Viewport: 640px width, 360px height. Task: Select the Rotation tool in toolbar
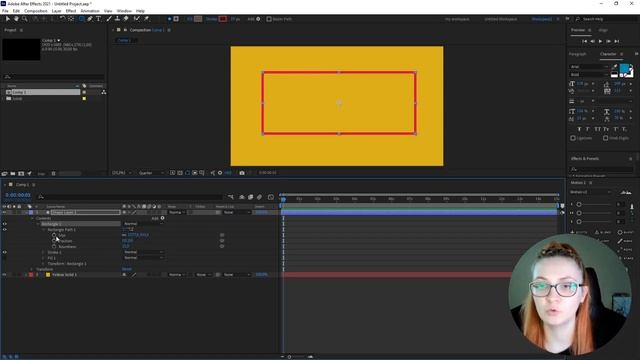click(62, 19)
